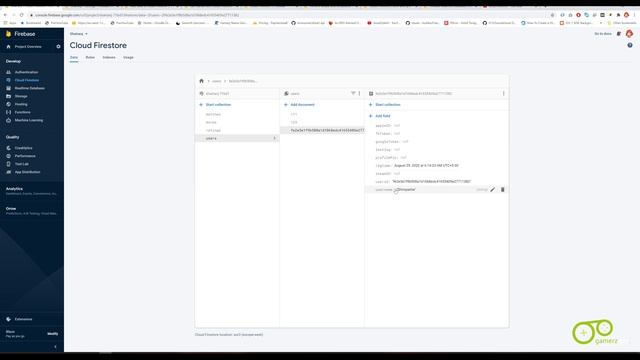Image resolution: width=640 pixels, height=360 pixels.
Task: Bookmark page with star icon
Action: tap(553, 15)
